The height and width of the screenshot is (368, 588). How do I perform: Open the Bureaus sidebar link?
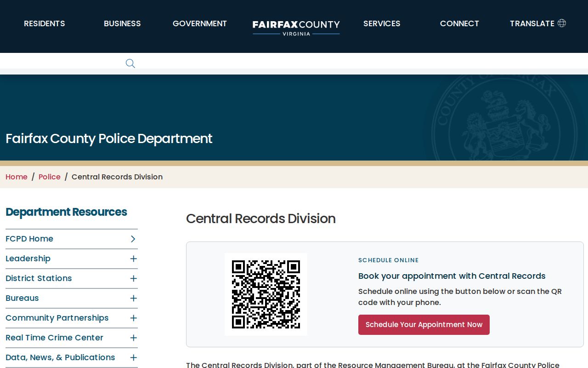point(22,298)
